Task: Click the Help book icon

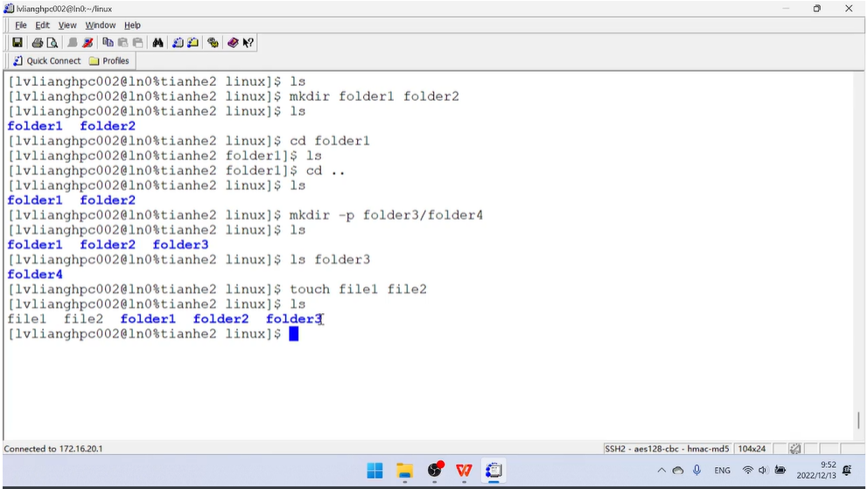Action: pos(233,43)
